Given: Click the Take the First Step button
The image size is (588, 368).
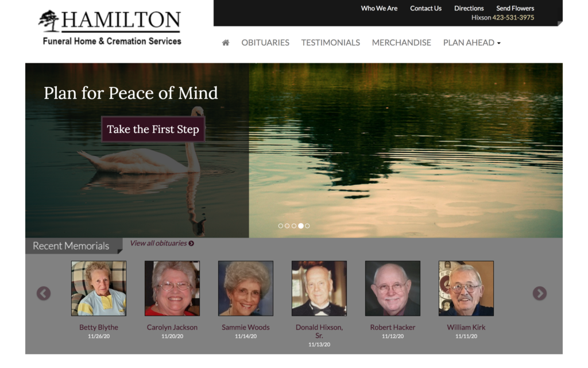Looking at the screenshot, I should coord(153,129).
